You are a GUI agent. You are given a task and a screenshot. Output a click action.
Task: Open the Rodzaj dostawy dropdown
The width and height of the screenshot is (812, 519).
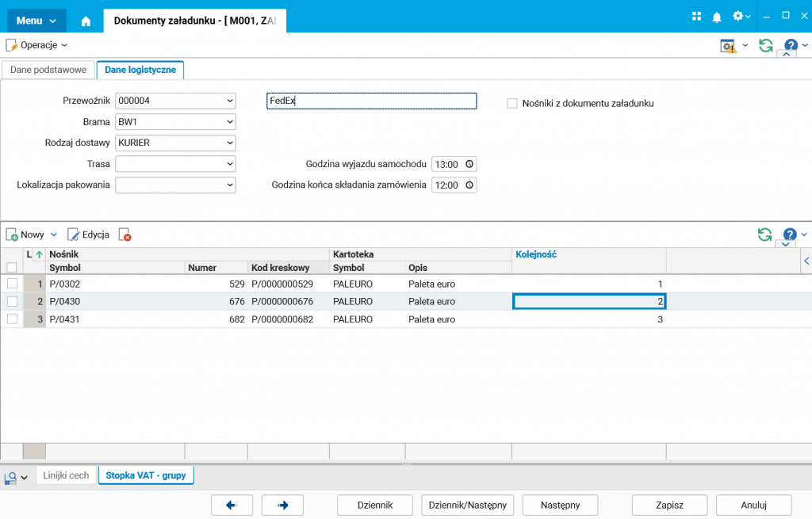(229, 143)
